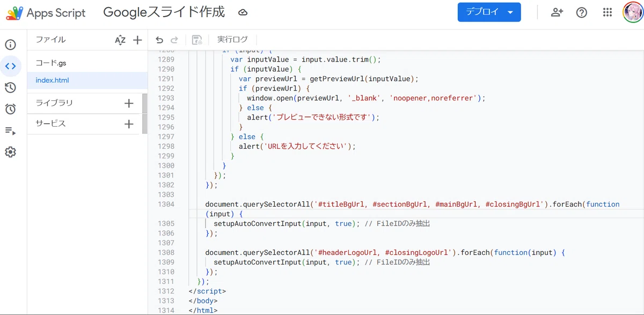Add a new file with plus icon
644x315 pixels.
pyautogui.click(x=137, y=40)
